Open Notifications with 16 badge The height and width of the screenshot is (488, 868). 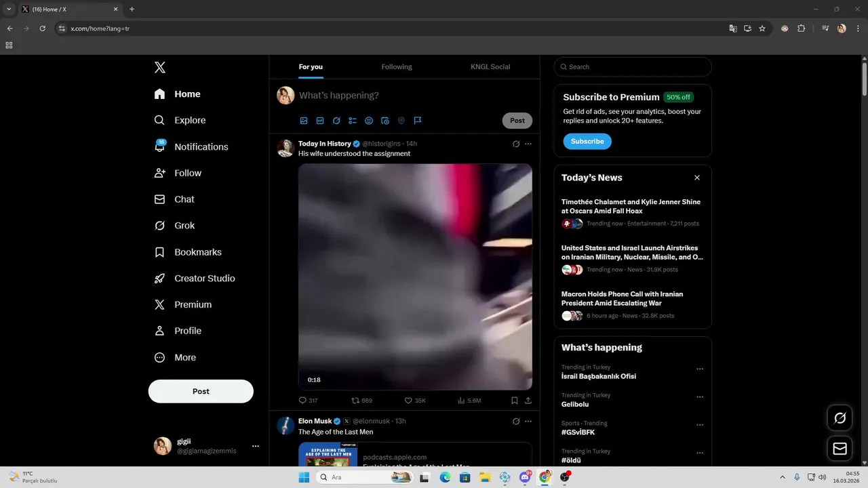(x=191, y=146)
